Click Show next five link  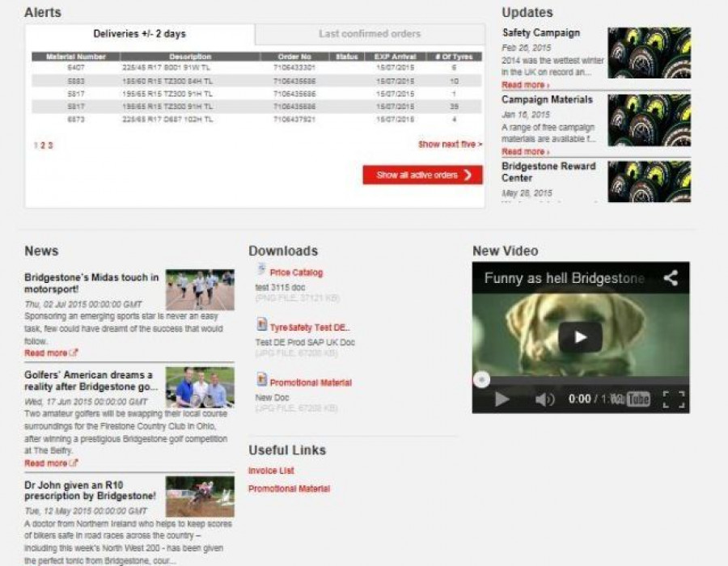click(450, 144)
